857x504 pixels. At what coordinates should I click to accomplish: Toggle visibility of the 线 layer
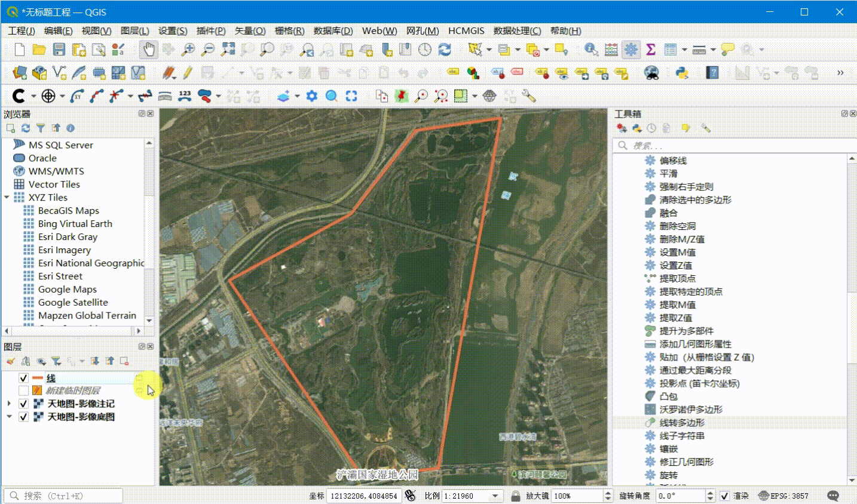pos(23,378)
